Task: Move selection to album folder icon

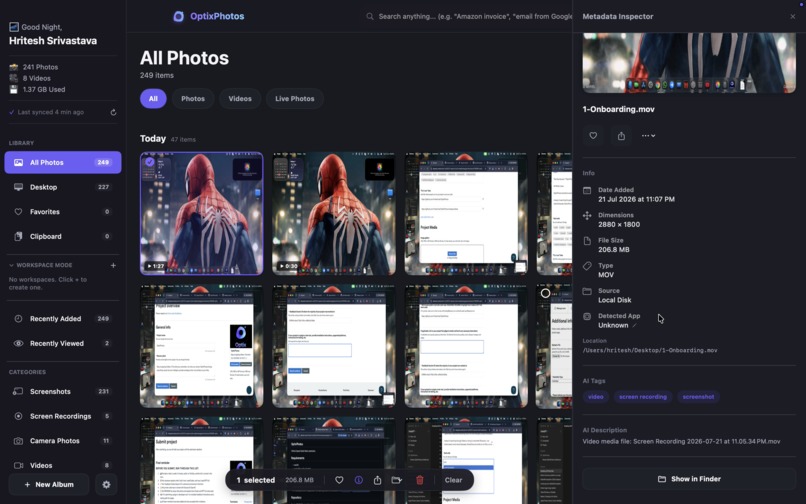Action: [396, 480]
